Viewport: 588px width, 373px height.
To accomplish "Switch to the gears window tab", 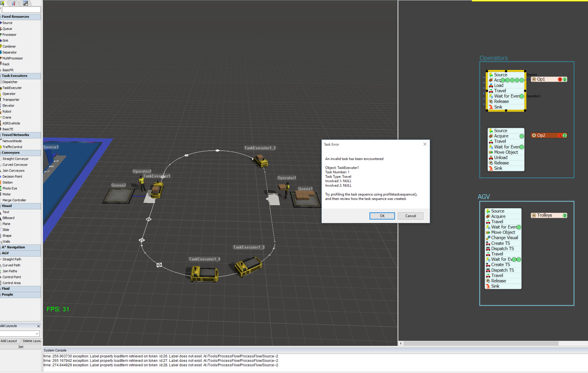I will tap(25, 3).
